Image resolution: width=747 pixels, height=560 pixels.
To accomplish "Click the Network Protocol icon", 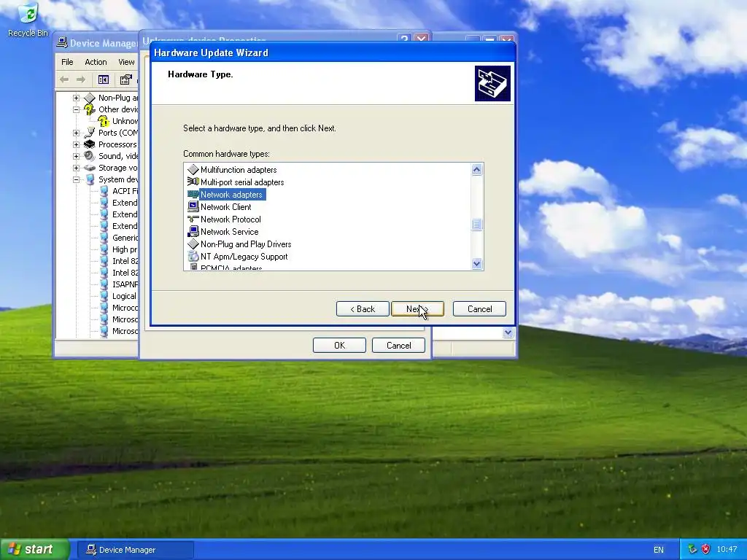I will pos(193,219).
